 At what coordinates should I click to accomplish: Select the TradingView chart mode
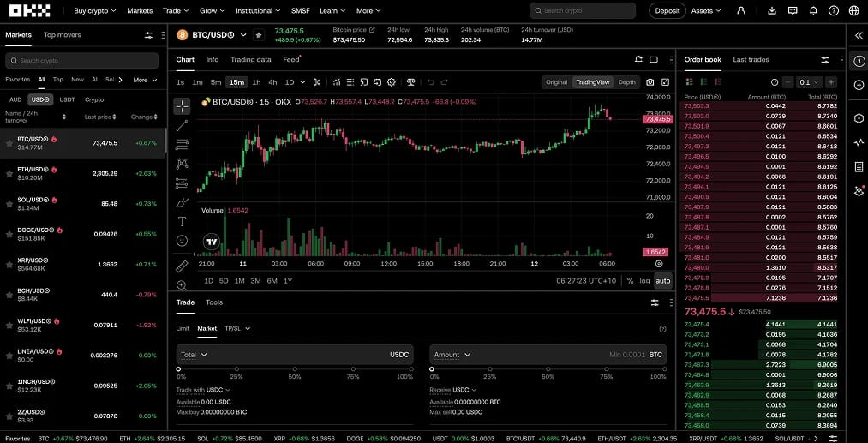coord(592,82)
